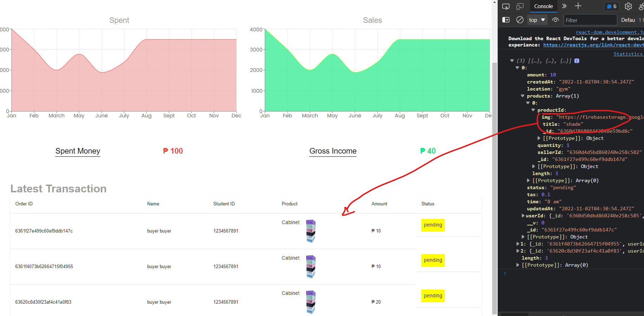Screen dimensions: 644x316
Task: Click the sellerId value in console
Action: 604,152
